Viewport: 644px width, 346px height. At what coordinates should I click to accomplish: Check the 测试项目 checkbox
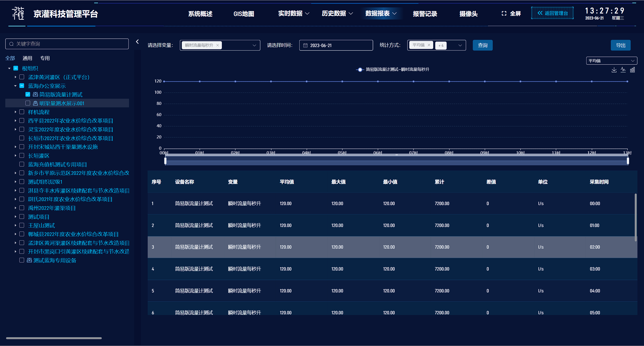[x=22, y=217]
